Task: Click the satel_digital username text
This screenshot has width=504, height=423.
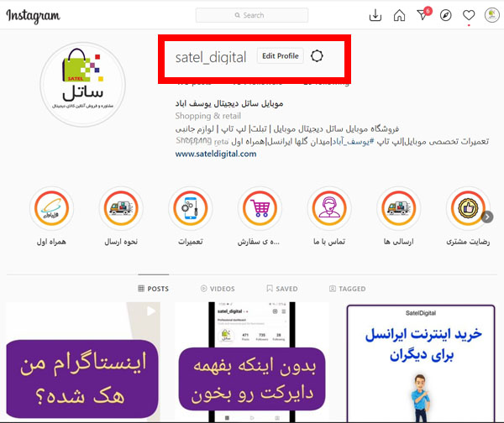Action: tap(211, 57)
